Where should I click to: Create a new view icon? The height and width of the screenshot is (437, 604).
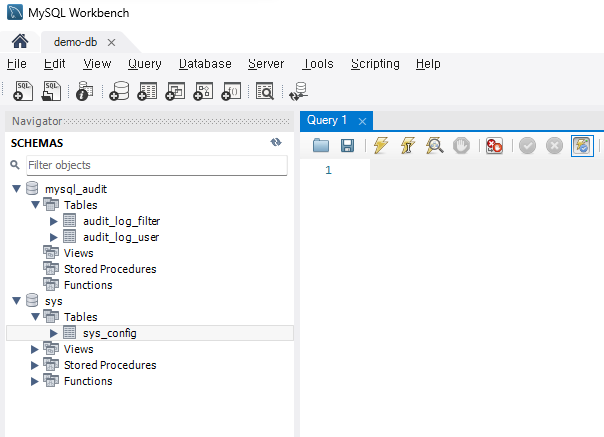point(175,91)
